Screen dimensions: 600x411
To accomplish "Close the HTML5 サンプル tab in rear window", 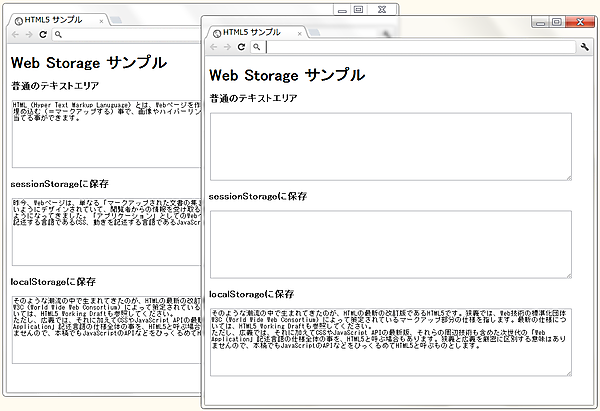I will coord(101,20).
